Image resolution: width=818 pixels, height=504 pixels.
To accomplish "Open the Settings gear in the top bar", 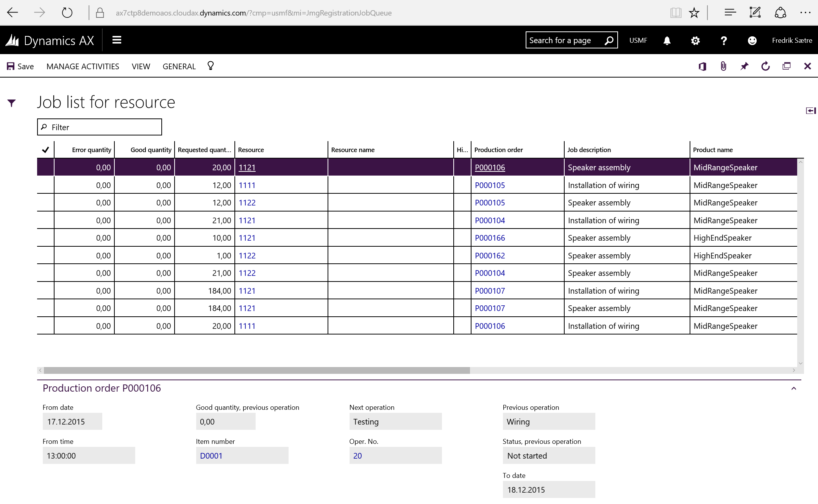I will click(695, 40).
